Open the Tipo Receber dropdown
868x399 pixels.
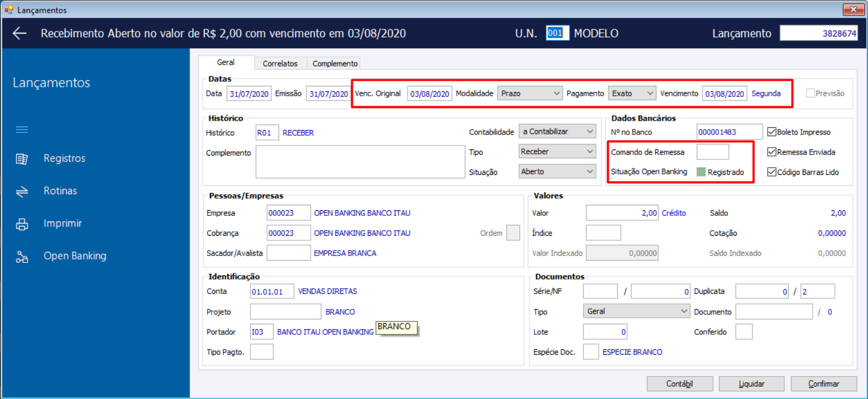[x=557, y=152]
